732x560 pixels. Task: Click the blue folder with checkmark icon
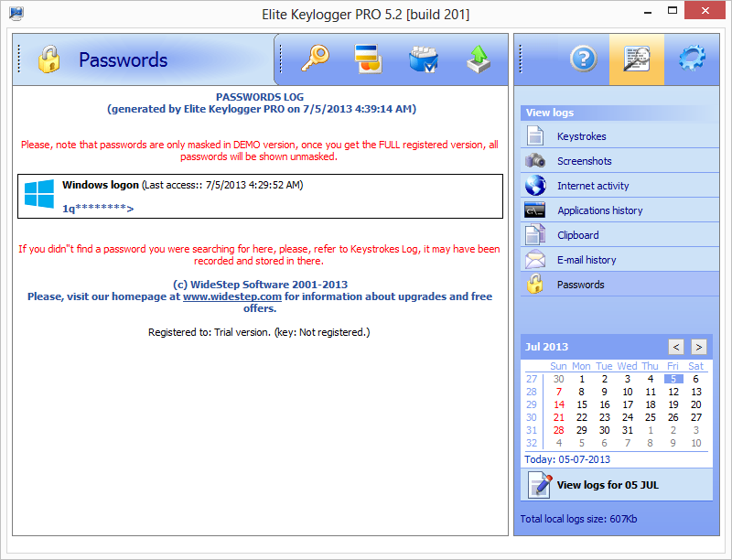(423, 59)
